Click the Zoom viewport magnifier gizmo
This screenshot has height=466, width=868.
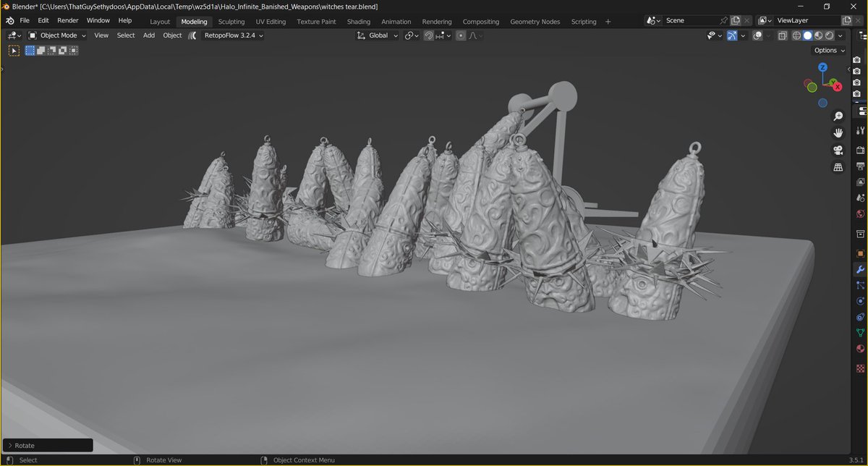point(838,116)
